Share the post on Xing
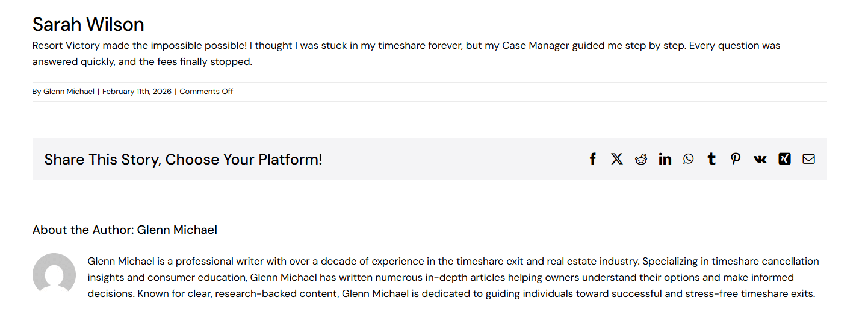Screen dimensions: 868x323 pyautogui.click(x=784, y=159)
